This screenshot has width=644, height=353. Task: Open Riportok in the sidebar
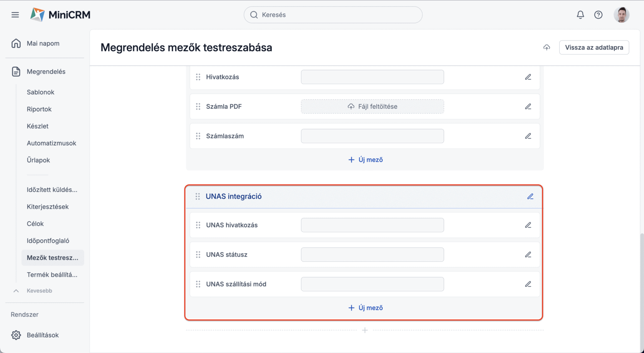(39, 109)
